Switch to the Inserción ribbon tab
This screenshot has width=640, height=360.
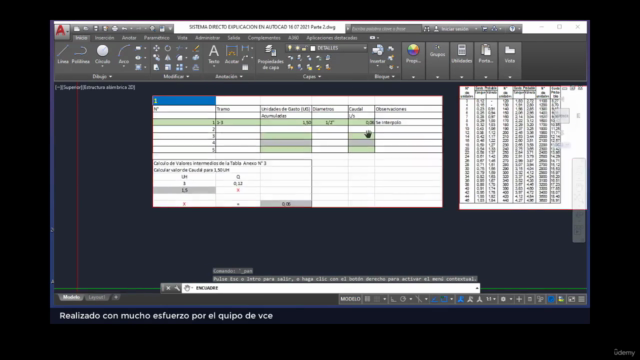(104, 38)
